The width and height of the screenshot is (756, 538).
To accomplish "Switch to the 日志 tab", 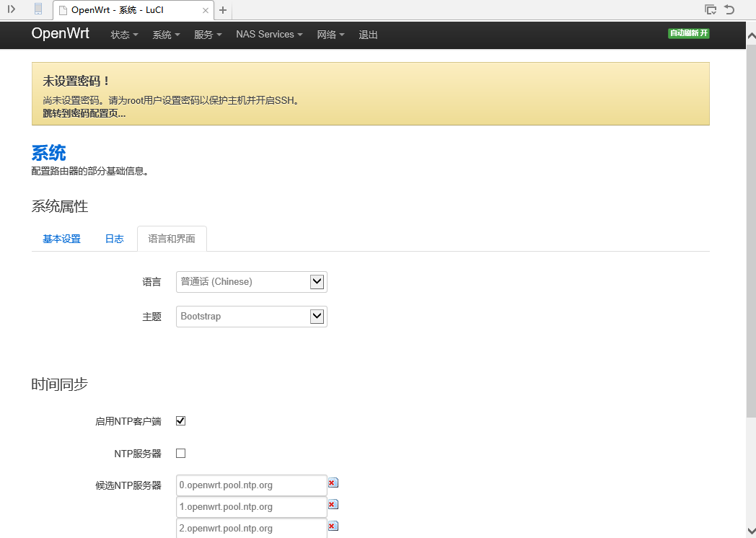I will click(x=114, y=238).
